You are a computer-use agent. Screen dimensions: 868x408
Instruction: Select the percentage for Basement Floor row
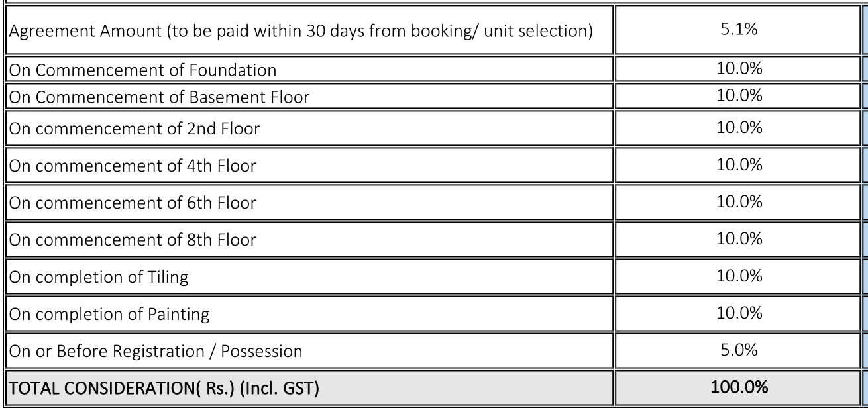click(739, 96)
